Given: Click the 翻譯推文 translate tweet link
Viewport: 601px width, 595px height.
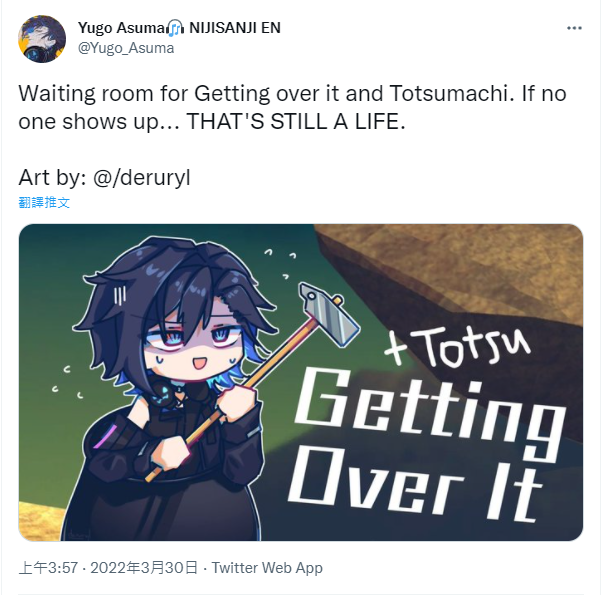Looking at the screenshot, I should (x=44, y=202).
